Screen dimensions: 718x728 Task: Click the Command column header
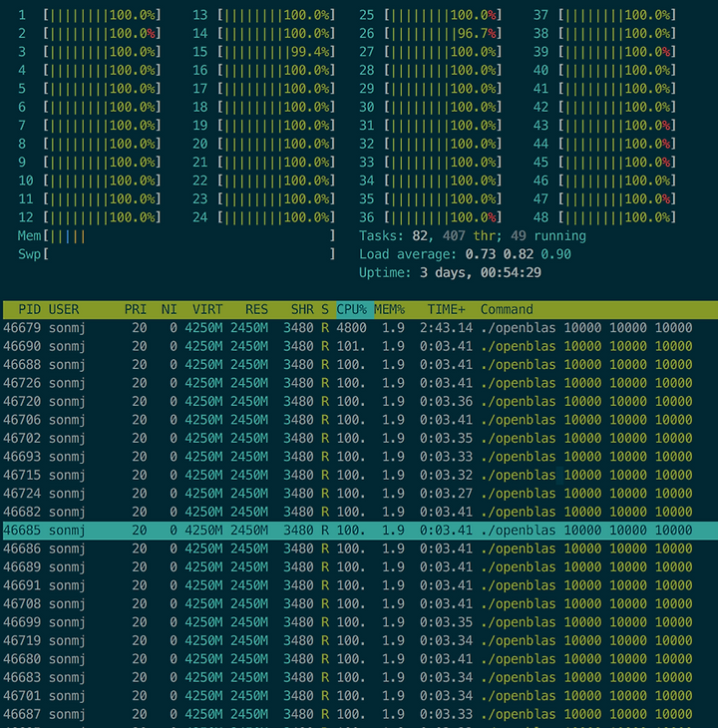coord(507,310)
